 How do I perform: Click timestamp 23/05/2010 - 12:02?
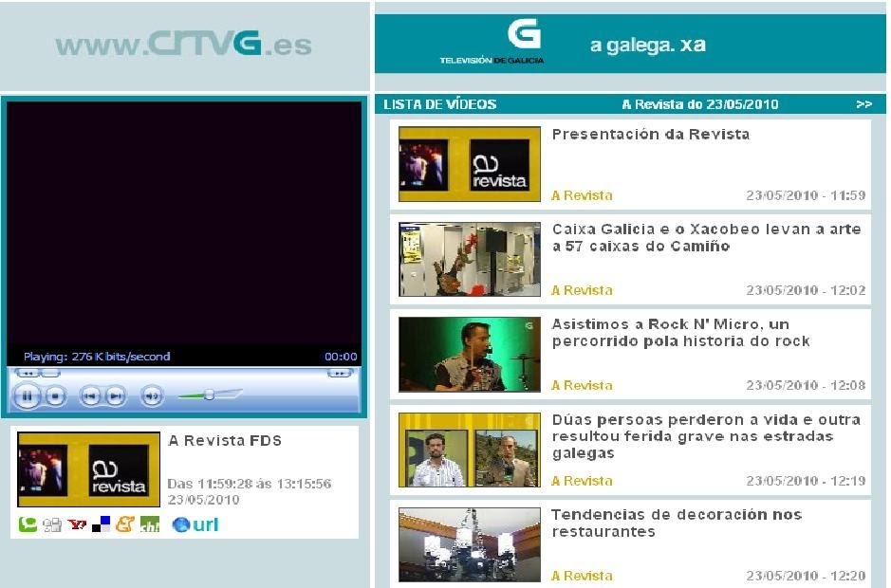pyautogui.click(x=806, y=291)
